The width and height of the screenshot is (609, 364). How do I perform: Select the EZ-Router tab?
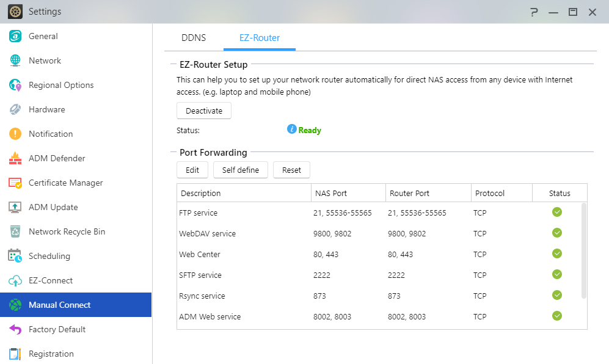coord(260,38)
